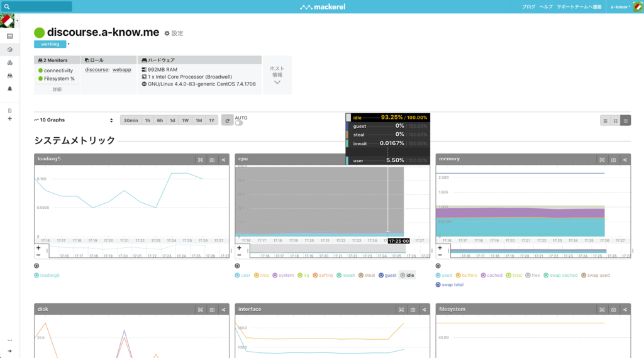Zoom out the cpu graph with minus
644x358 pixels.
[239, 255]
